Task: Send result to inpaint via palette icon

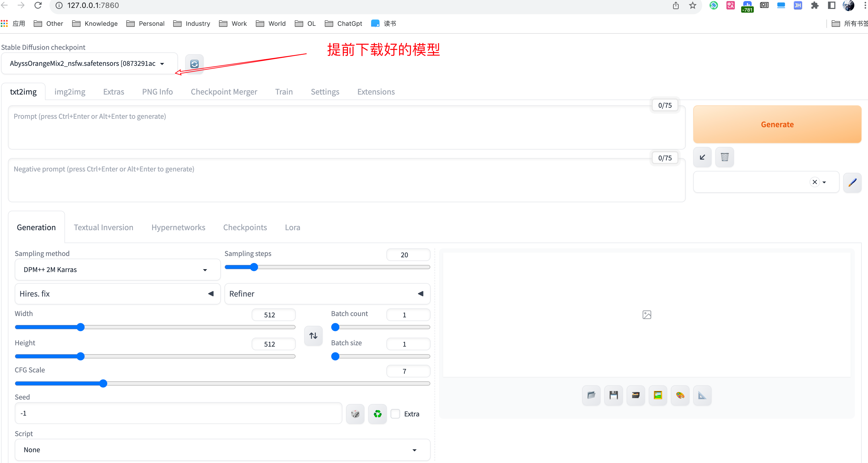Action: point(680,395)
